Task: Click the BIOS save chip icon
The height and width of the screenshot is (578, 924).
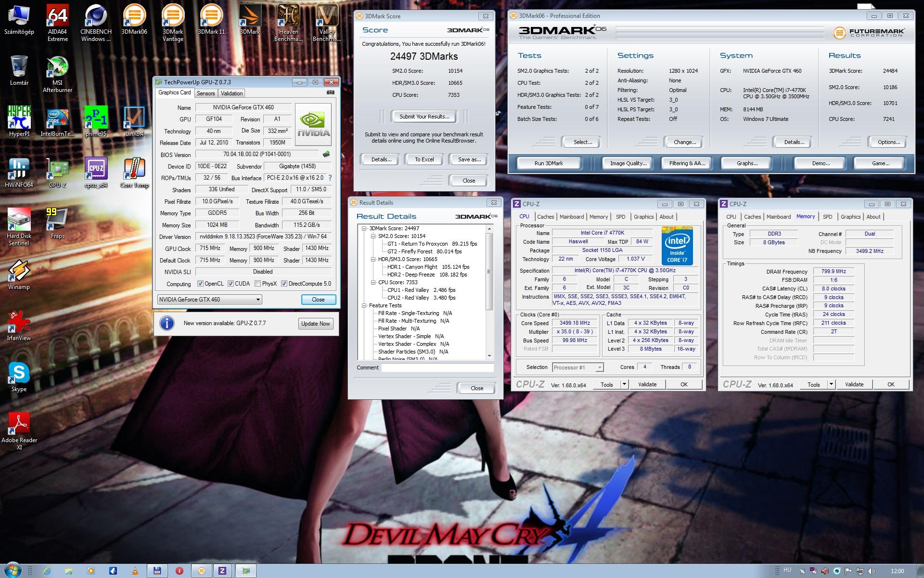Action: 326,154
